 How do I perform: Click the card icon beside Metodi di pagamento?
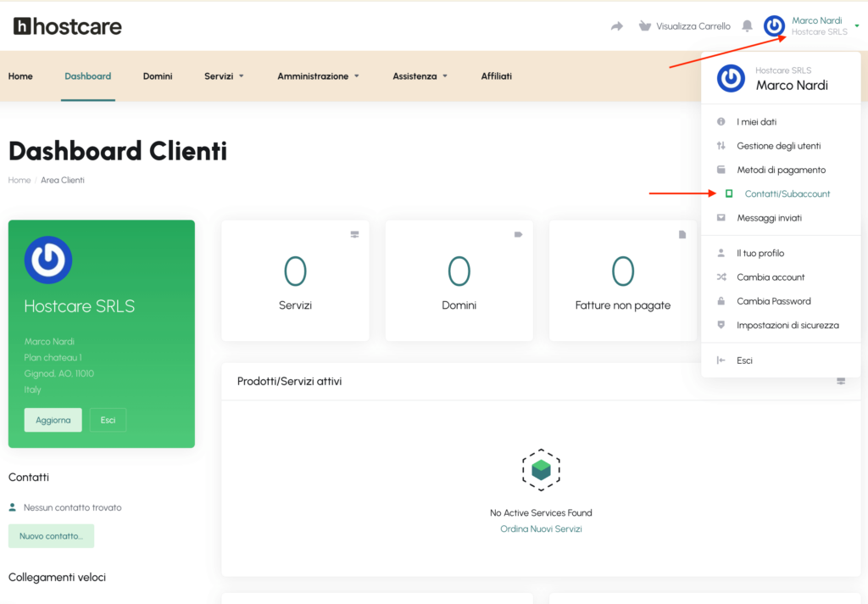pos(721,170)
